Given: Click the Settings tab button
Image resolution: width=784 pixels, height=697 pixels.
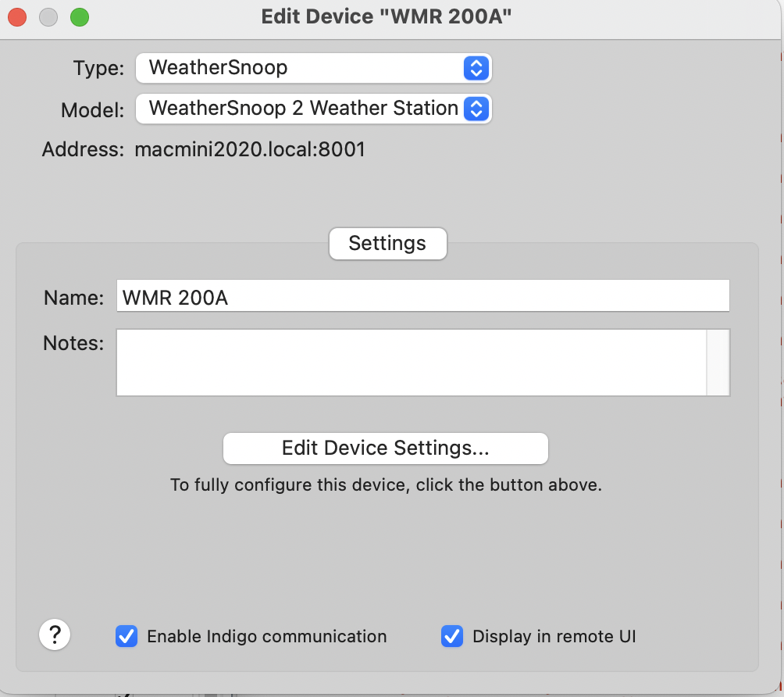Looking at the screenshot, I should 387,244.
